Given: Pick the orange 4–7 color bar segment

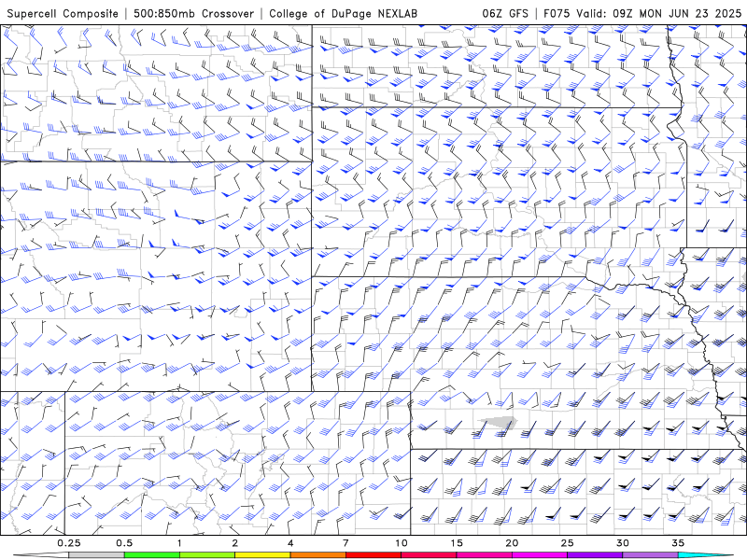Looking at the screenshot, I should 317,555.
